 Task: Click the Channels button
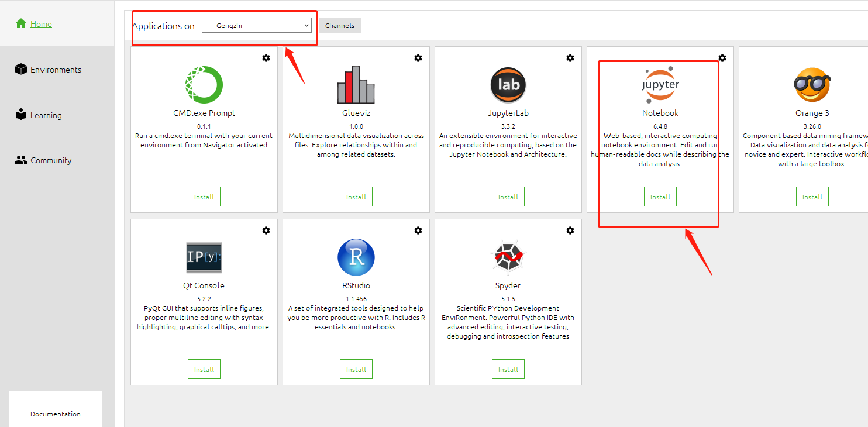[x=340, y=25]
